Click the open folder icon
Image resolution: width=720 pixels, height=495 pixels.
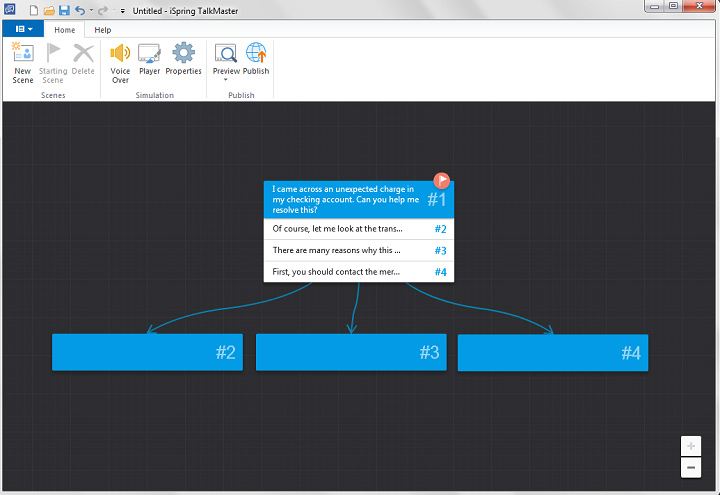click(49, 10)
